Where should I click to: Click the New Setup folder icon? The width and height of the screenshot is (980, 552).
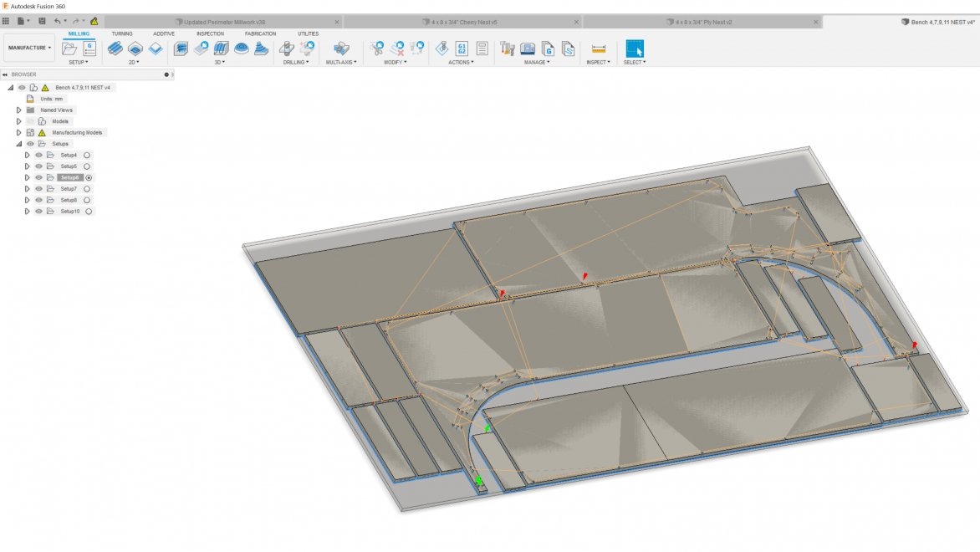pyautogui.click(x=69, y=49)
